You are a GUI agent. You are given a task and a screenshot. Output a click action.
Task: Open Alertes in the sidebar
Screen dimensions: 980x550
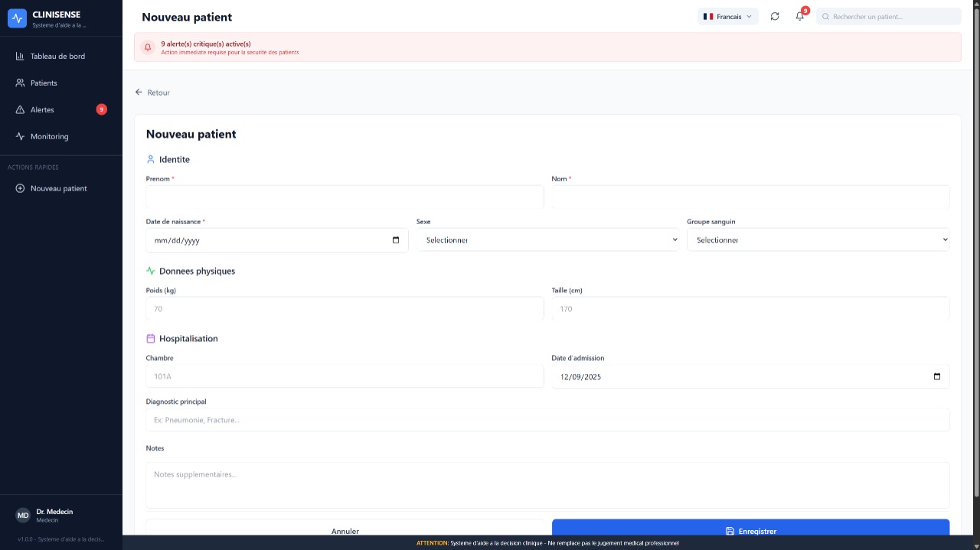pos(42,109)
